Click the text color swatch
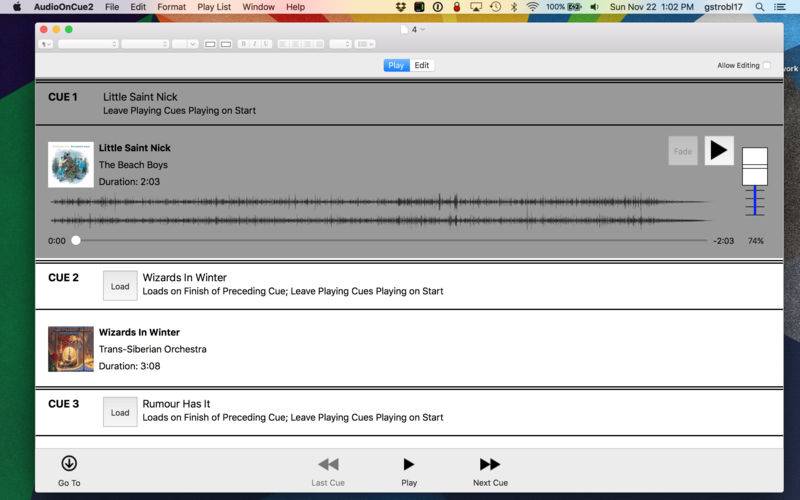Image resolution: width=800 pixels, height=500 pixels. [x=210, y=44]
